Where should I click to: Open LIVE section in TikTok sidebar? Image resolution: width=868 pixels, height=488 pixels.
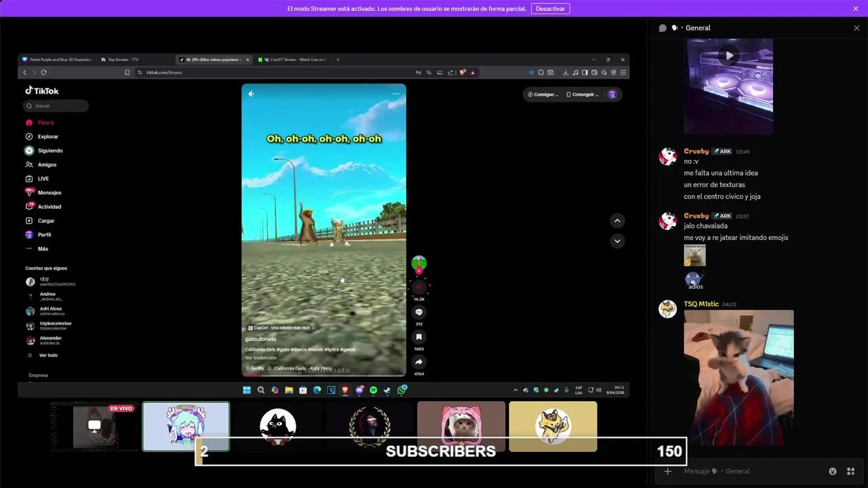38,179
